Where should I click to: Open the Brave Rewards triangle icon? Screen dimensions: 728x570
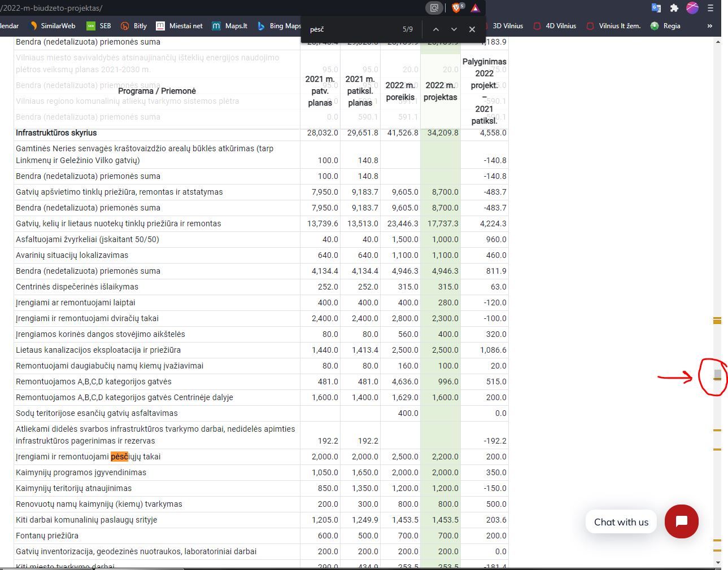475,8
